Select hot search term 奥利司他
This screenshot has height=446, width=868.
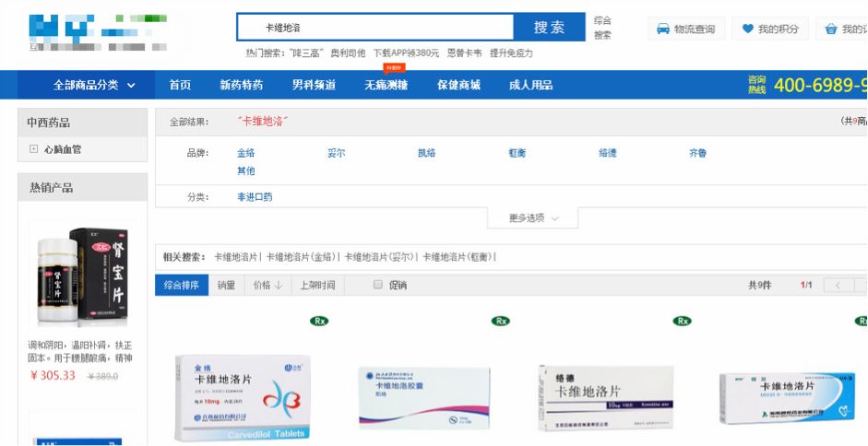(348, 53)
